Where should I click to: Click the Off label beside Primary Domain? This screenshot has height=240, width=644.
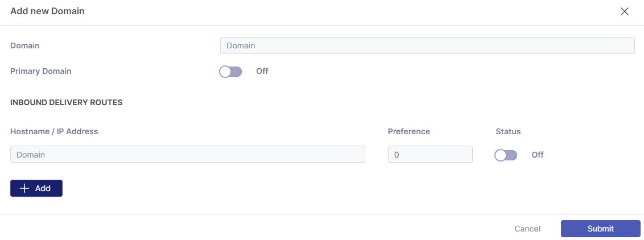pos(262,72)
